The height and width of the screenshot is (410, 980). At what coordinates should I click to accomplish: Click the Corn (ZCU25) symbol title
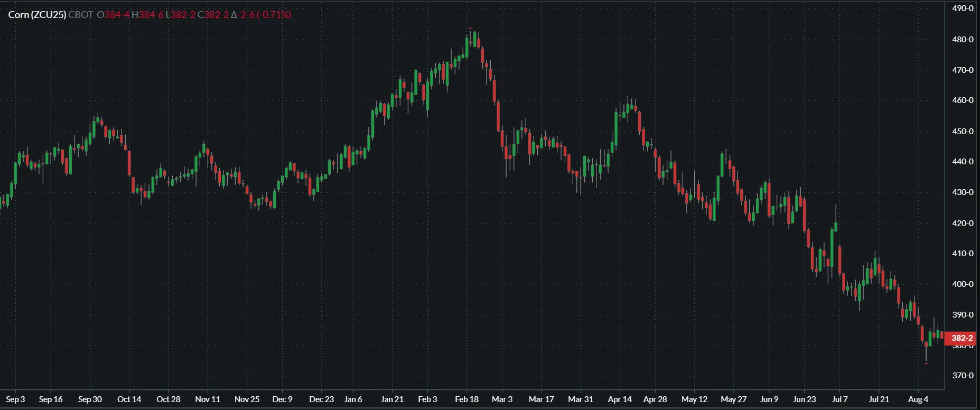[37, 15]
